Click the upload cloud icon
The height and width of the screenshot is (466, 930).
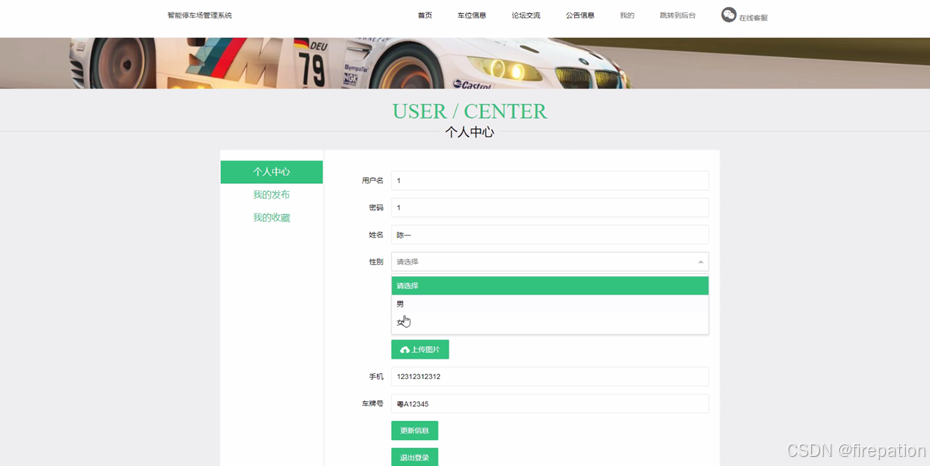(x=405, y=350)
